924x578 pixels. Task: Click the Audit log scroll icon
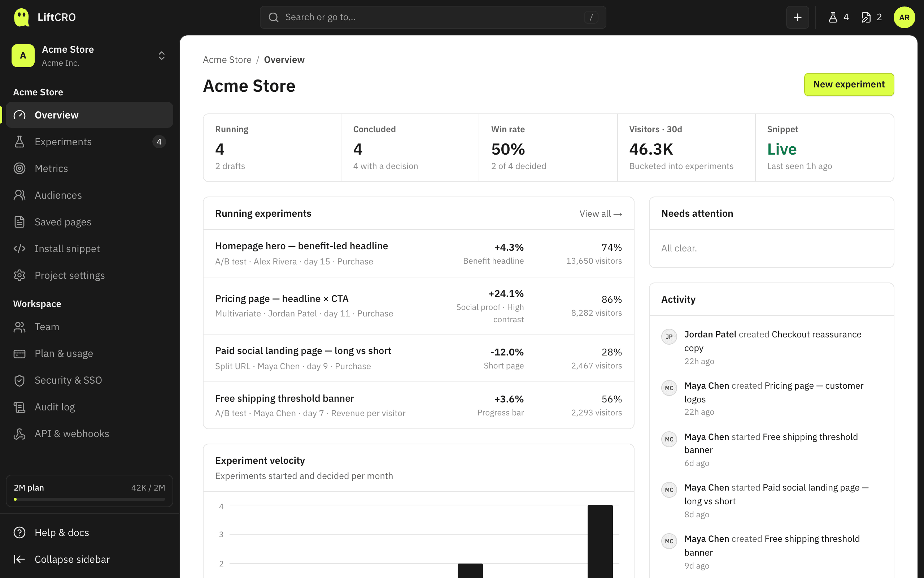19,407
